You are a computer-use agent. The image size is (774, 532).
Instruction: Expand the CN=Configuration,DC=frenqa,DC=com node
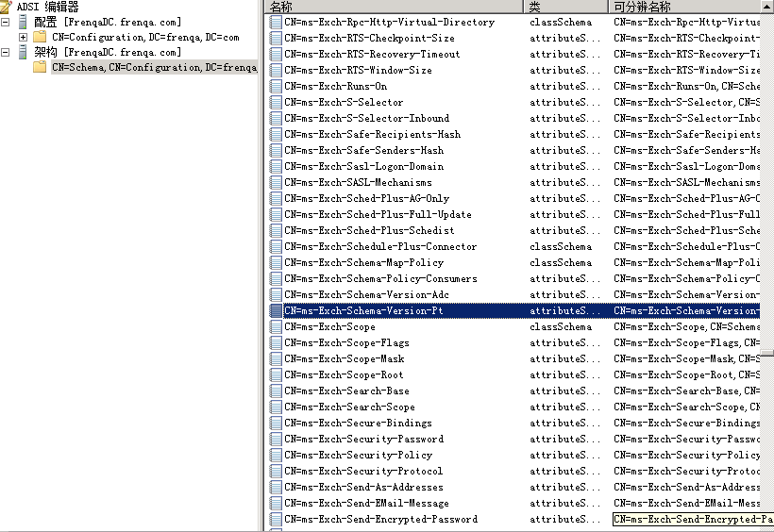(23, 37)
